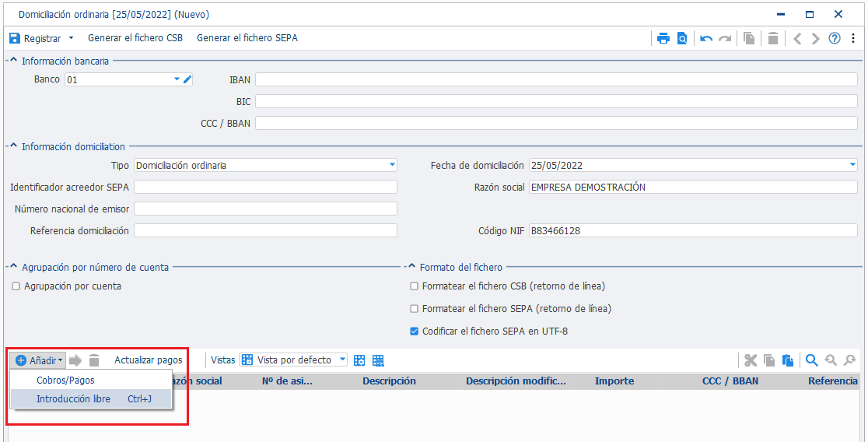This screenshot has width=868, height=442.
Task: Click Generar el fichero SEPA
Action: point(247,38)
